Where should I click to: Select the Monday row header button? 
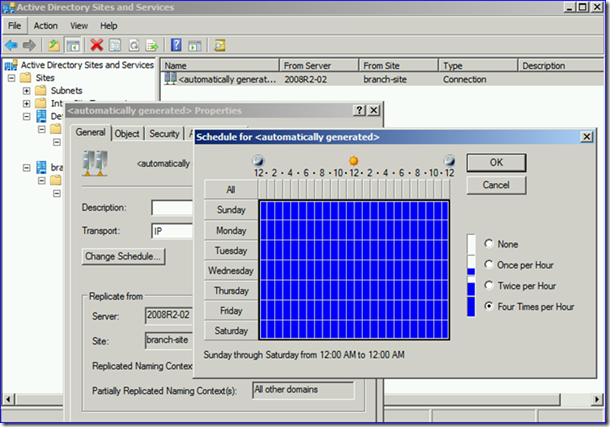[x=231, y=231]
